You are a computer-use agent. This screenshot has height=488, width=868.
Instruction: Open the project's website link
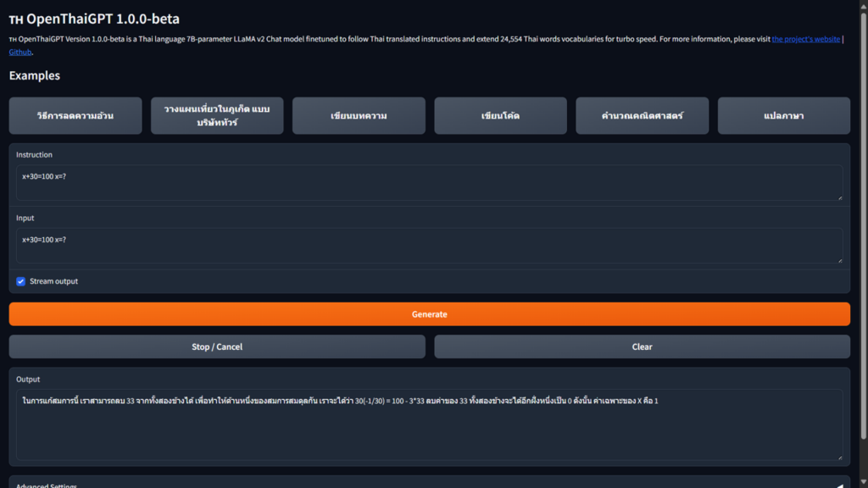(805, 39)
